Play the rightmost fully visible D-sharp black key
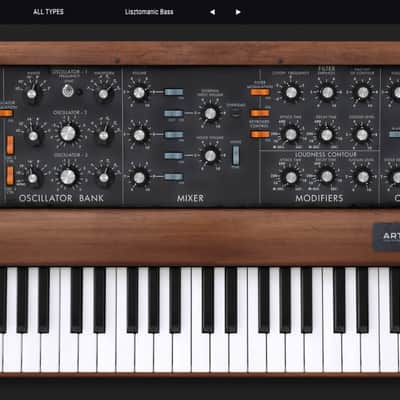This screenshot has width=400, height=400. (362, 299)
